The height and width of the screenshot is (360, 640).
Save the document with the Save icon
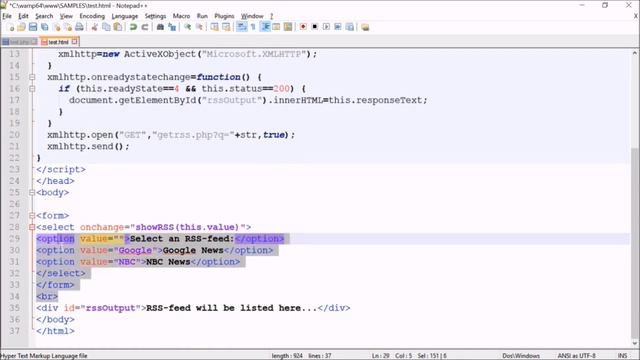[33, 27]
